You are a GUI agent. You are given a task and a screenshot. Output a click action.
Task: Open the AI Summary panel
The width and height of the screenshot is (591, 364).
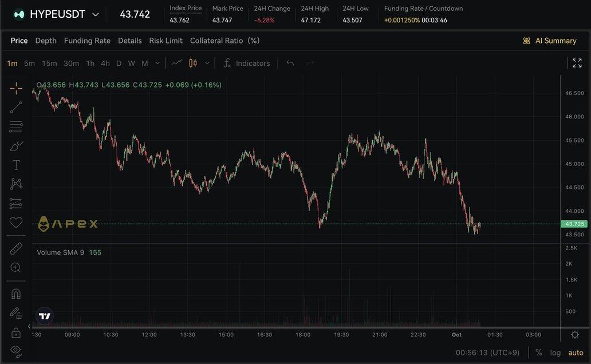tap(549, 41)
